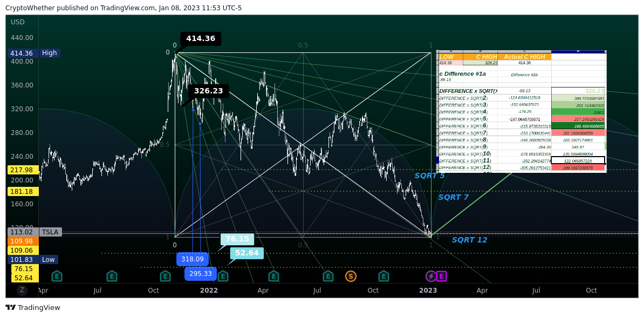Click the cyan 52.64 callout
Image resolution: width=644 pixels, height=317 pixels.
(x=247, y=253)
